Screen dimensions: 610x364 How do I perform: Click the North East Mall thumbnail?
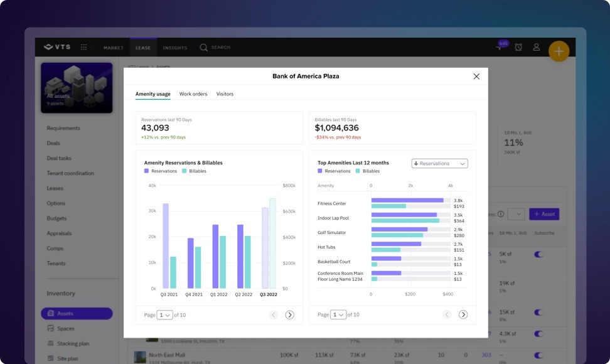click(140, 356)
